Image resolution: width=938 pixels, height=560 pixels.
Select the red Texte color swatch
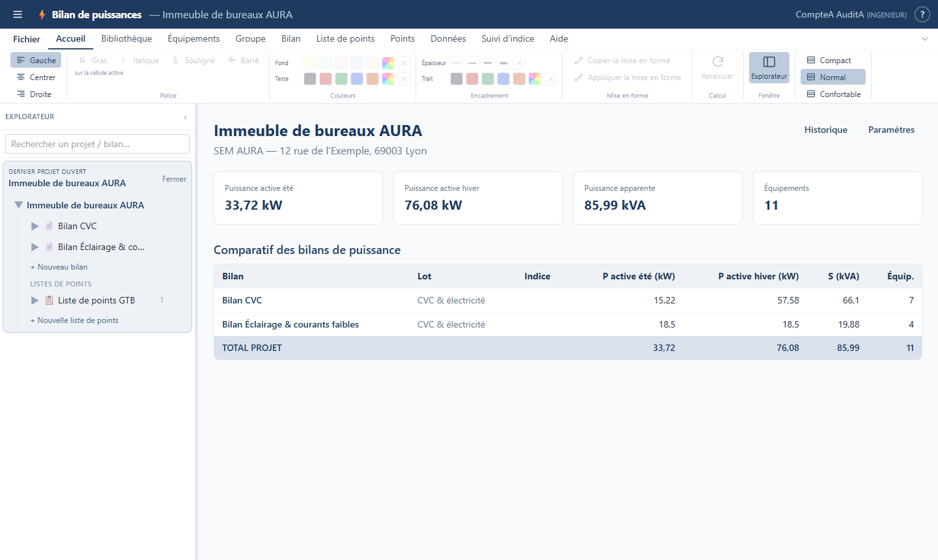[326, 79]
